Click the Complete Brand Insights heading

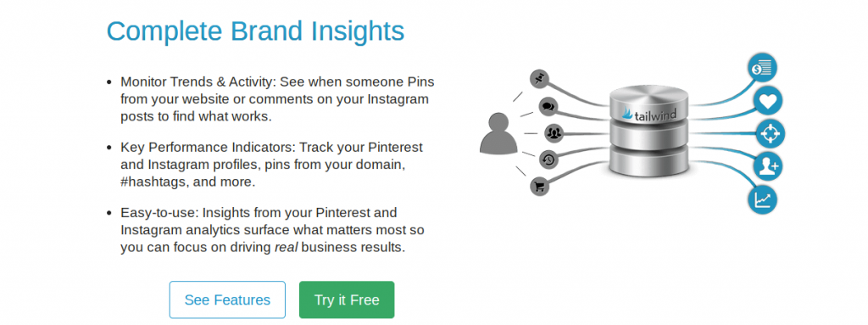click(255, 31)
